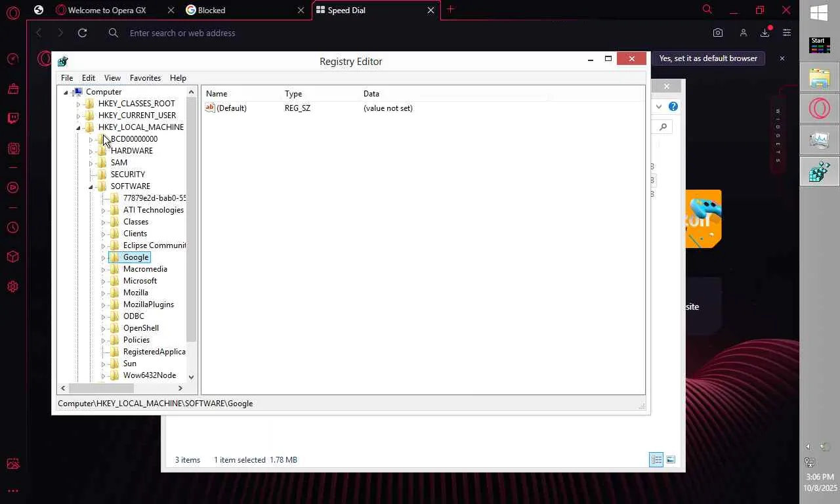Open File Explorer from the taskbar
Image resolution: width=840 pixels, height=504 pixels.
click(x=820, y=77)
